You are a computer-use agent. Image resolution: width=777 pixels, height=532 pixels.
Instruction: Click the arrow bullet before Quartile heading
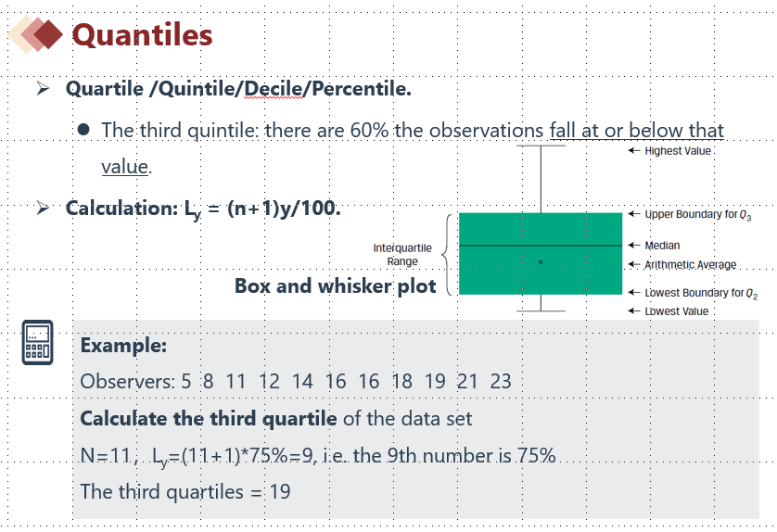(42, 90)
